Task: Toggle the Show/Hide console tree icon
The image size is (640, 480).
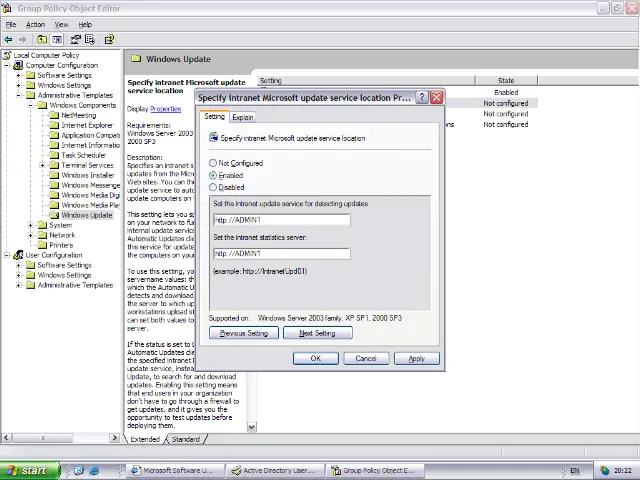Action: 57,40
